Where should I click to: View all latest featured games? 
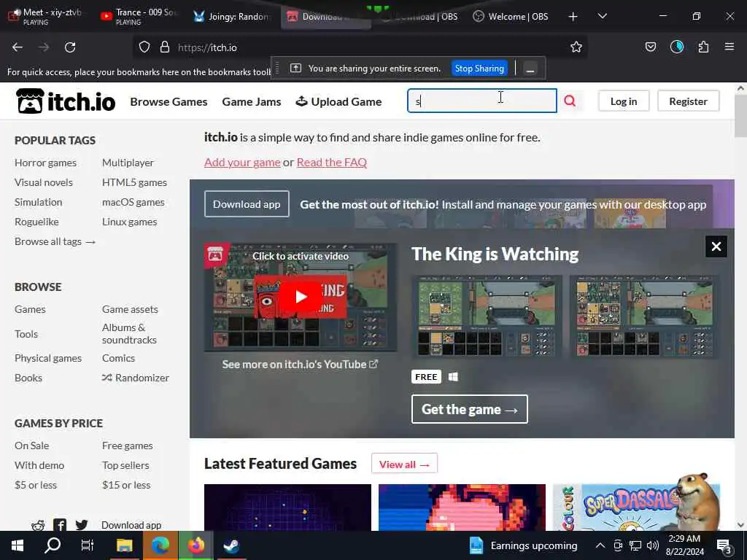click(x=404, y=464)
